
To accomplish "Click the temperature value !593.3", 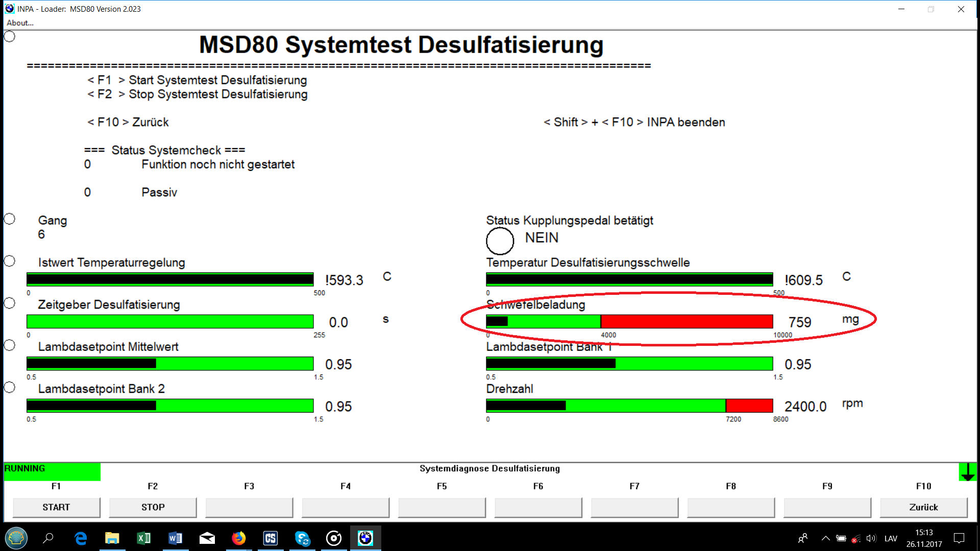I will click(344, 280).
